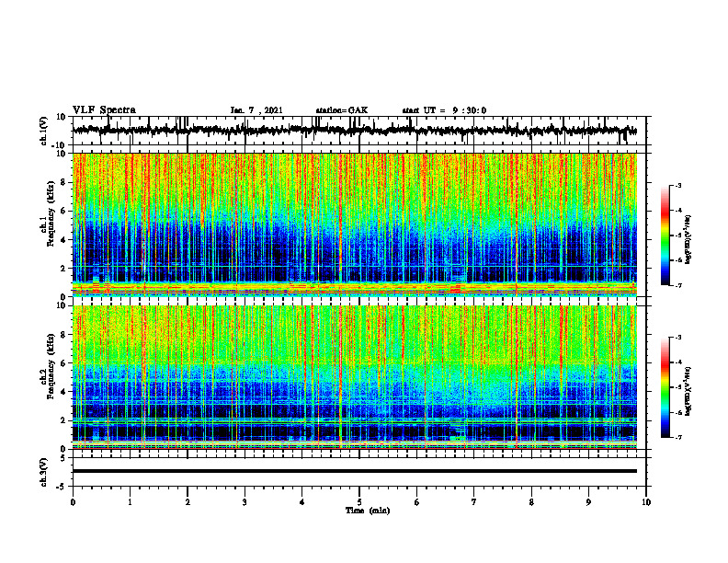This screenshot has height=563, width=728.
Task: Click the "5" tick on ch.3 voltage axis
Action: [x=63, y=458]
